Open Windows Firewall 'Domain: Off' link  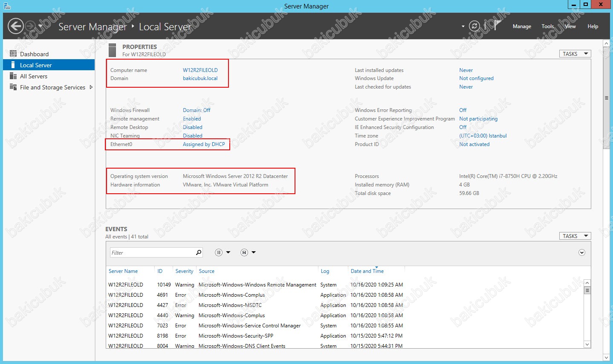pyautogui.click(x=197, y=110)
